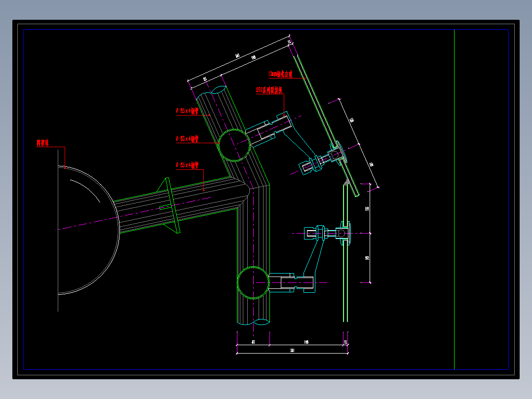Select the lowest Ø 83x4钢管 label

point(188,165)
